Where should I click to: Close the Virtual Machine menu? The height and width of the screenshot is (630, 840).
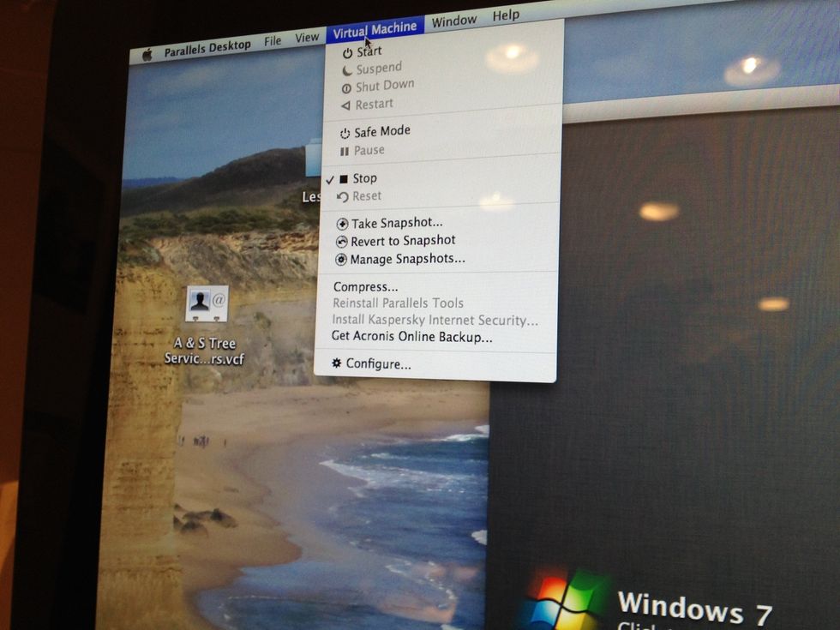pyautogui.click(x=375, y=30)
